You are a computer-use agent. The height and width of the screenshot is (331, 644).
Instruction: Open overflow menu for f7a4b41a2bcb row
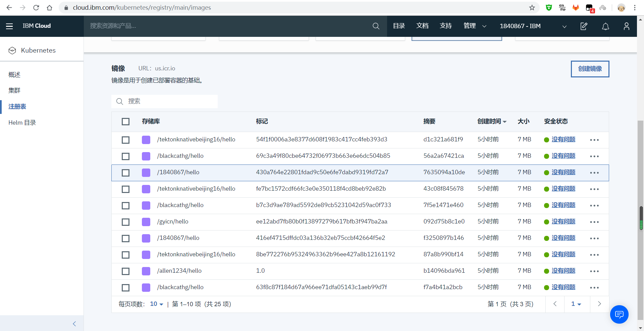click(x=594, y=288)
